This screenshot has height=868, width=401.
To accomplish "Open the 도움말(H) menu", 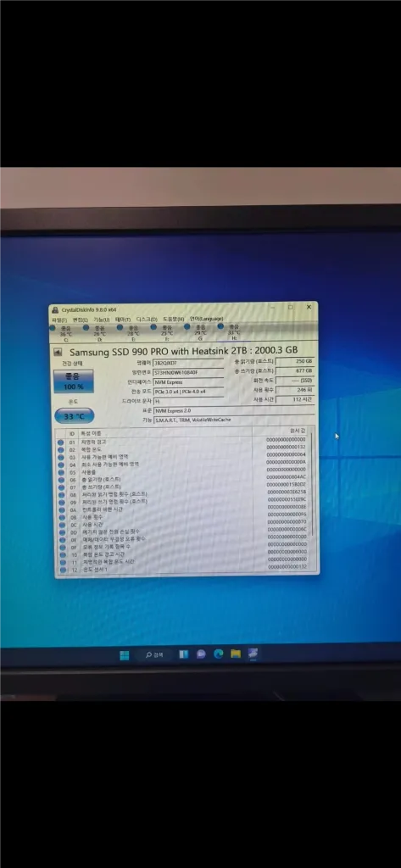I will tap(173, 319).
